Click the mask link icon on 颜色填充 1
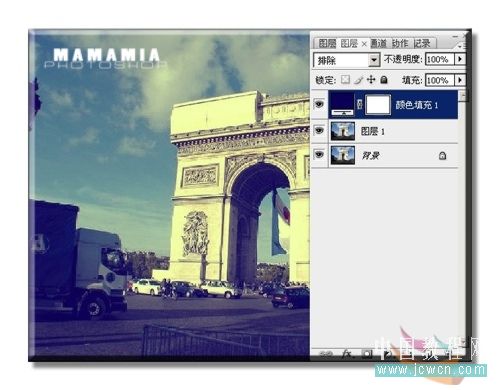The height and width of the screenshot is (390, 500). click(360, 104)
